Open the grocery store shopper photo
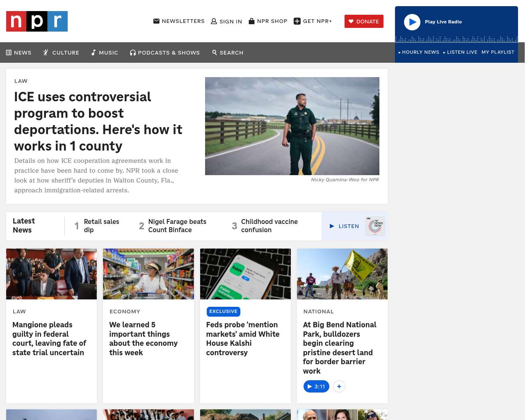Viewport: 525px width, 420px height. point(148,274)
